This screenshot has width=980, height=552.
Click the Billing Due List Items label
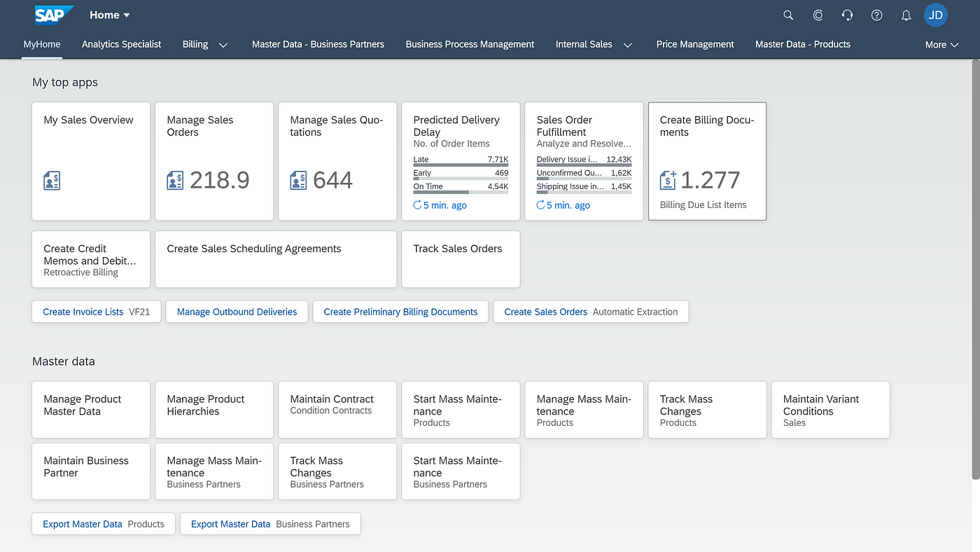(703, 205)
